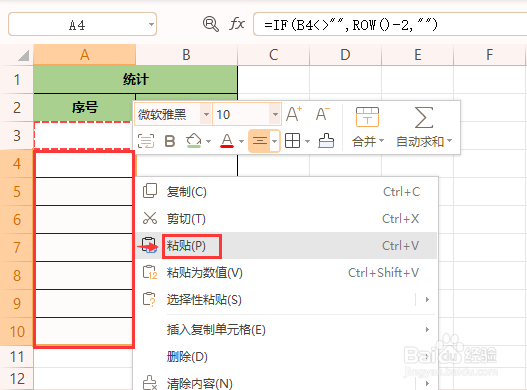The height and width of the screenshot is (390, 527).
Task: Select row 12 header
Action: coord(17,379)
